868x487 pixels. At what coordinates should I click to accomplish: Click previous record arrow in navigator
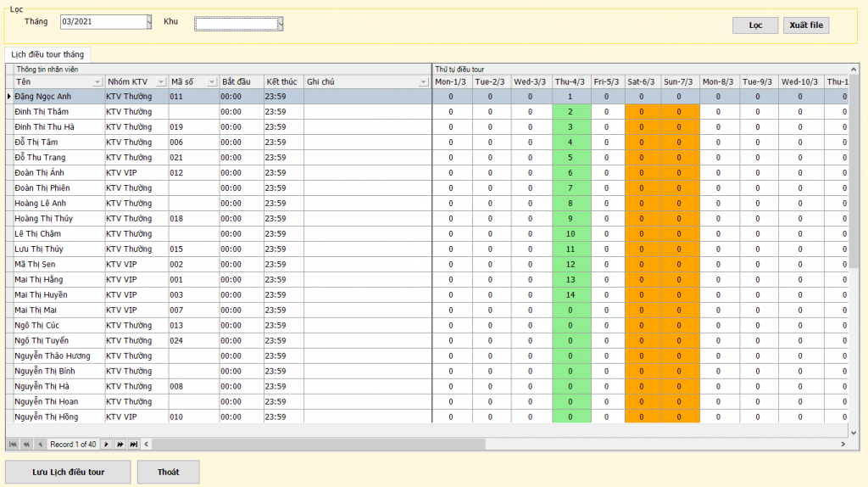click(40, 444)
